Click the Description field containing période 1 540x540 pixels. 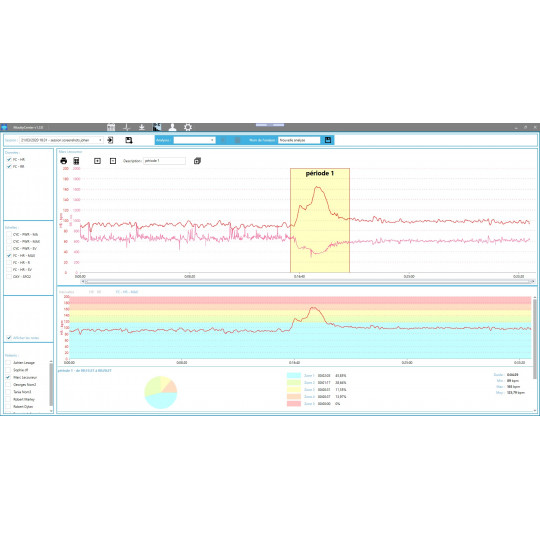[x=164, y=161]
